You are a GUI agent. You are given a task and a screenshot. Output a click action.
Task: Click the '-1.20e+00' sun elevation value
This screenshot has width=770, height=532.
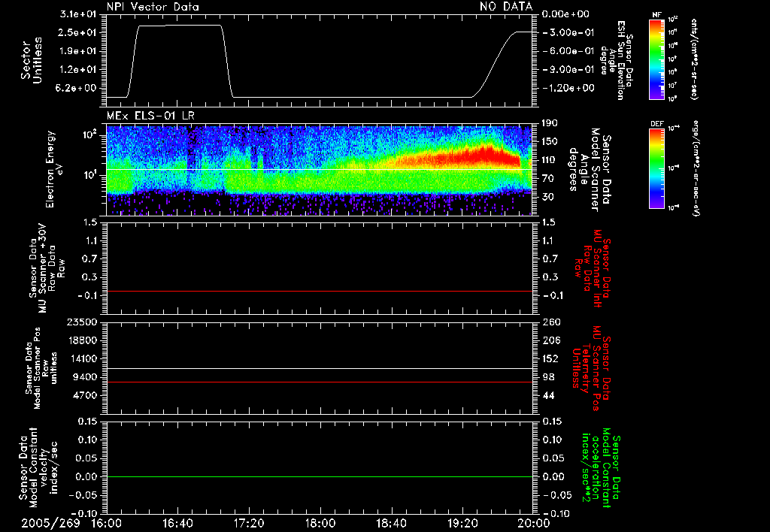[x=568, y=89]
